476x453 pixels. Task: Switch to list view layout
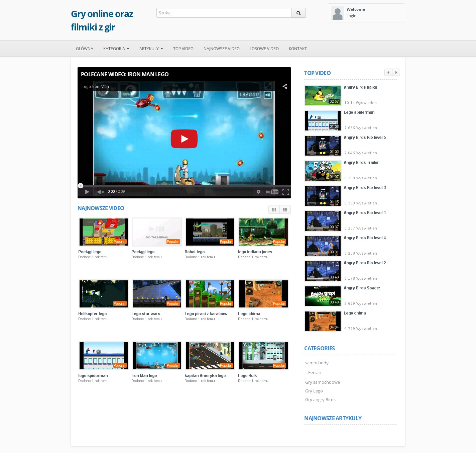(285, 209)
